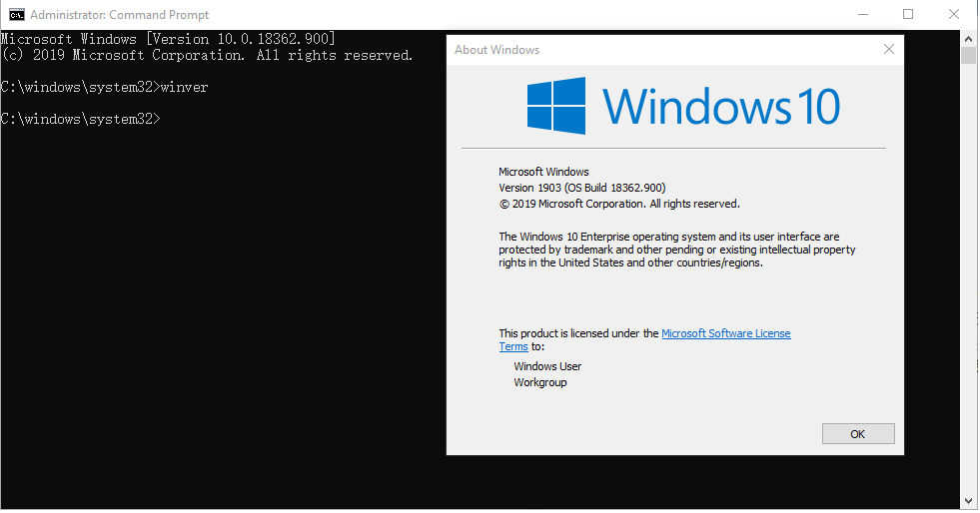Click the '© 2019 Microsoft Corporation' dialog text
980x513 pixels.
pyautogui.click(x=619, y=204)
